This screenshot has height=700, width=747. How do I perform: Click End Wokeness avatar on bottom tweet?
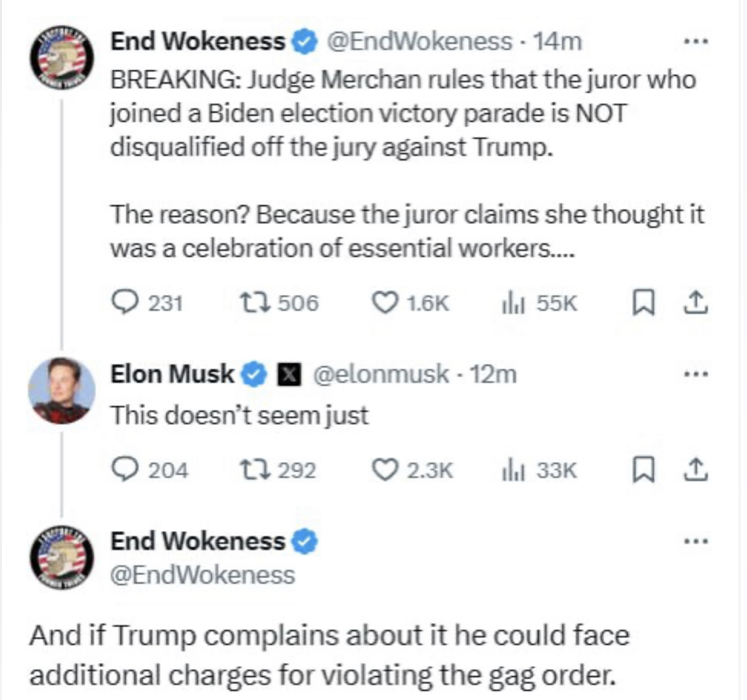point(62,558)
